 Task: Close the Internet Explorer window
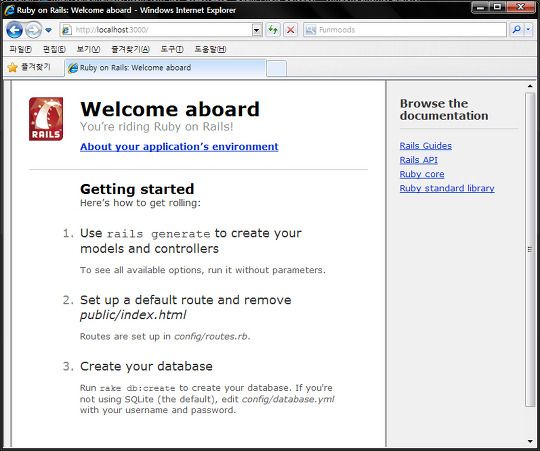click(521, 7)
